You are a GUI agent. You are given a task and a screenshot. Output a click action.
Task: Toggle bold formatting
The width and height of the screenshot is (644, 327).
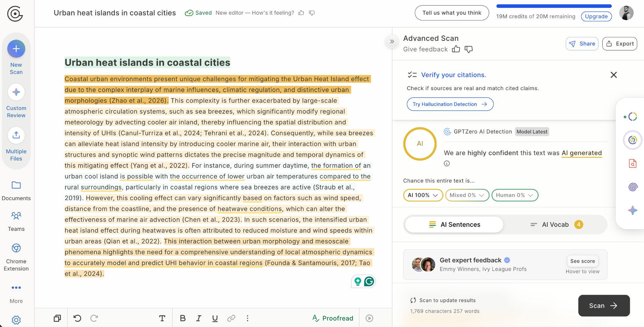point(182,318)
